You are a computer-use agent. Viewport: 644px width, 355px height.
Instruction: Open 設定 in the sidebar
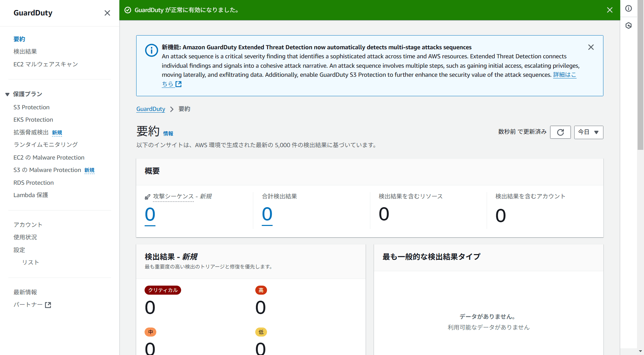click(x=19, y=250)
